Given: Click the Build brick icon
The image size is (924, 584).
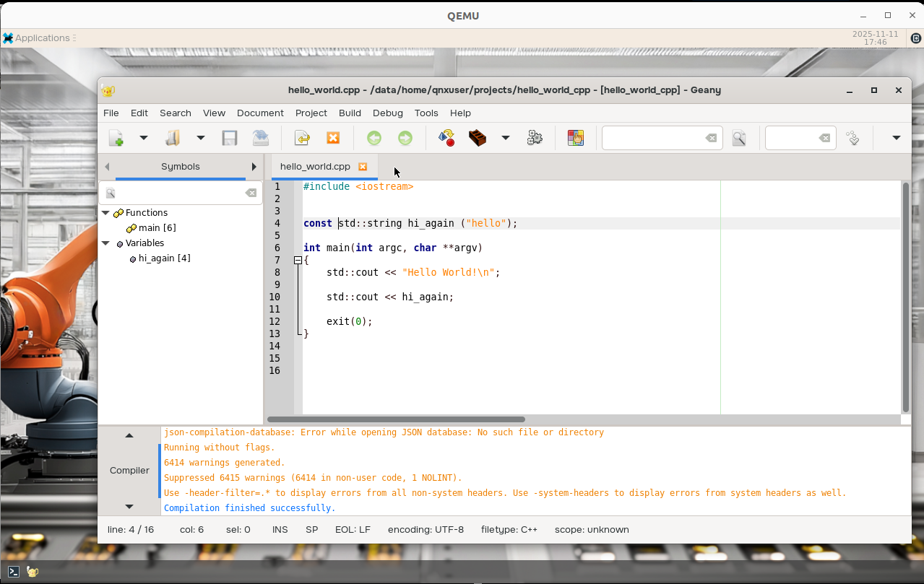Looking at the screenshot, I should pyautogui.click(x=477, y=138).
